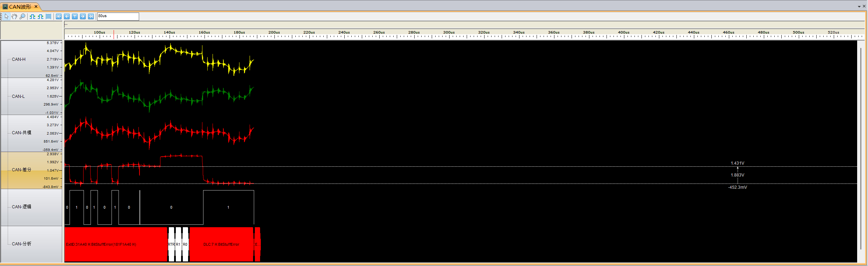868x266 pixels.
Task: Jump to the first frame button
Action: (x=59, y=16)
